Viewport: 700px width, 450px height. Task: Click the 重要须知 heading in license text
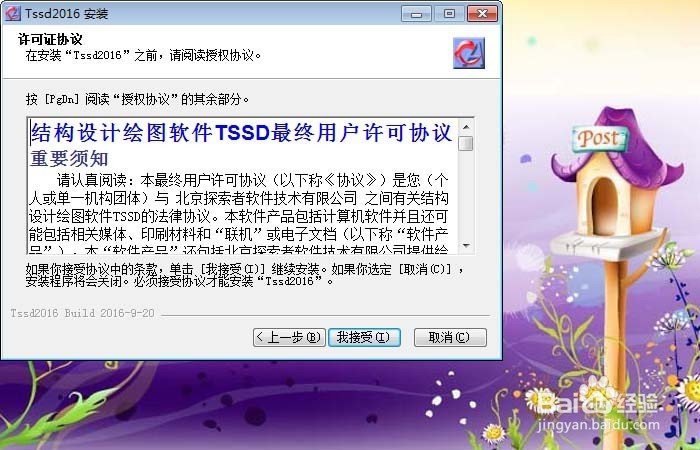69,158
